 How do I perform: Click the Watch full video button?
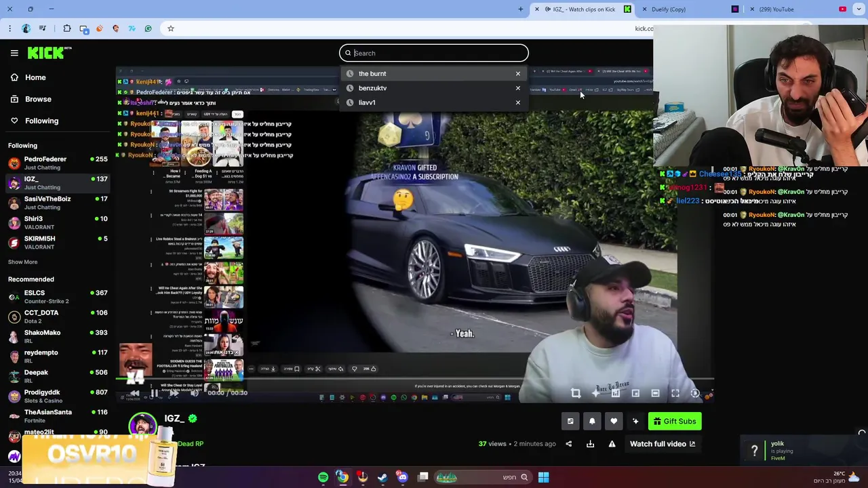click(x=663, y=444)
